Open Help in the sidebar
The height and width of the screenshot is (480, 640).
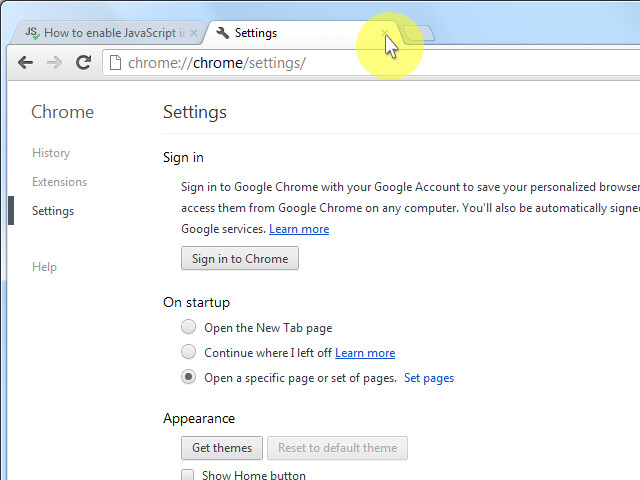(x=44, y=267)
